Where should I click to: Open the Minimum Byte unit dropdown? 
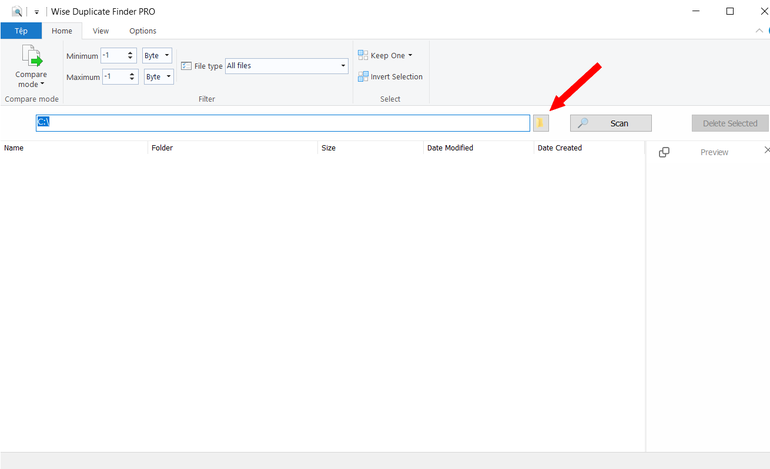pos(157,55)
